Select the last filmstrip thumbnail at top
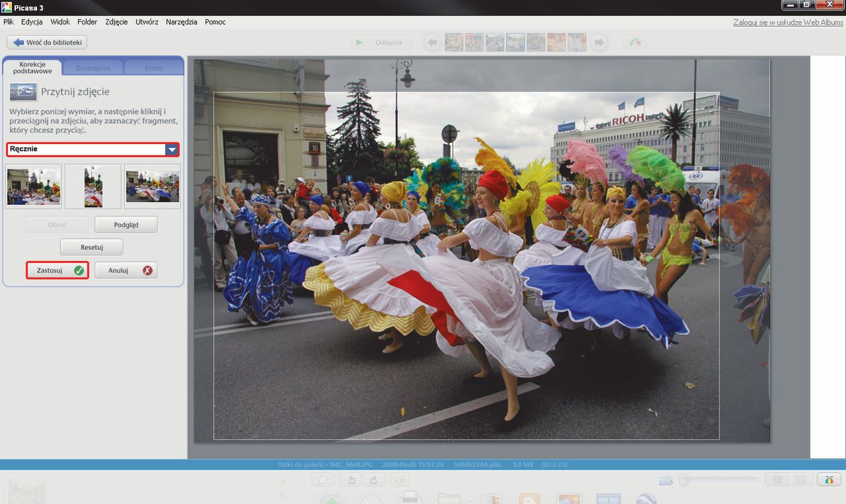 [577, 42]
